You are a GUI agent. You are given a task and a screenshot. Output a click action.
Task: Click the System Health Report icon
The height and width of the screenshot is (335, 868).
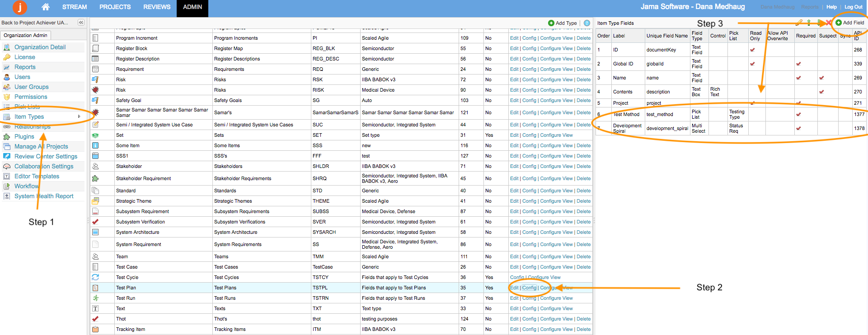tap(7, 196)
